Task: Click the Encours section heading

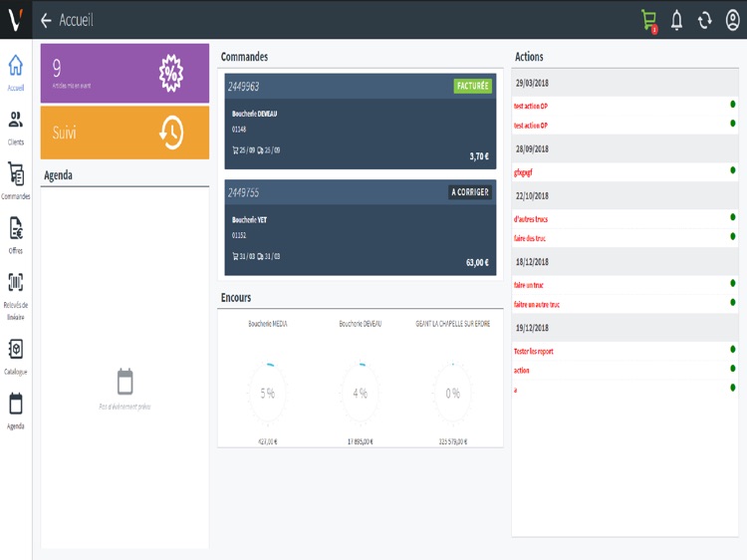Action: 236,297
